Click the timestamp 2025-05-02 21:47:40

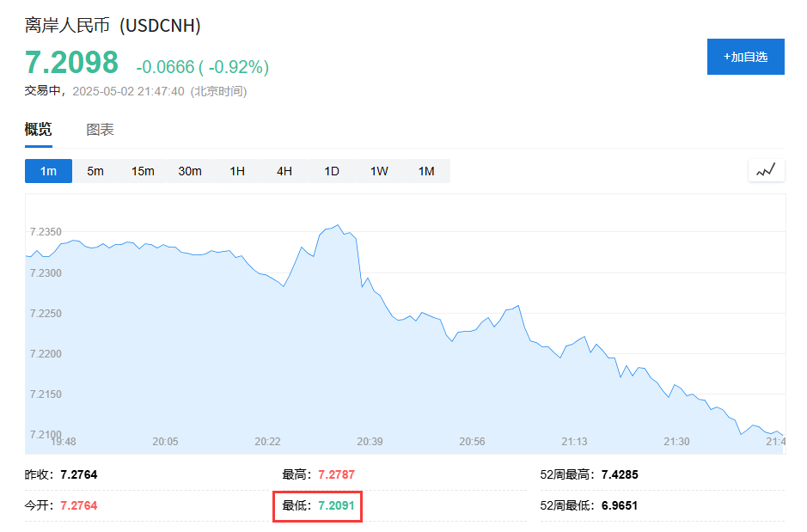[x=128, y=92]
